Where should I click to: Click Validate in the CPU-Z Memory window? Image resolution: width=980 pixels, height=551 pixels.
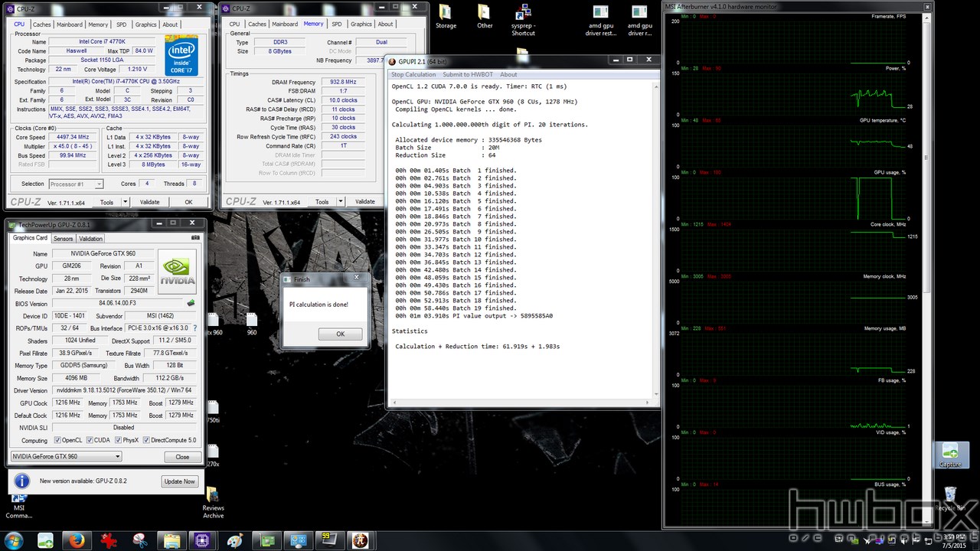pos(365,202)
